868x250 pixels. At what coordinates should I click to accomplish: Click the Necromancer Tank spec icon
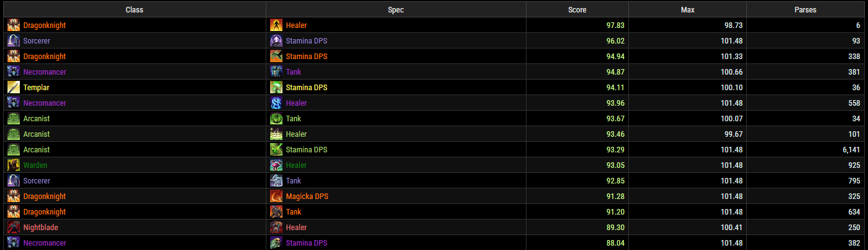[277, 72]
